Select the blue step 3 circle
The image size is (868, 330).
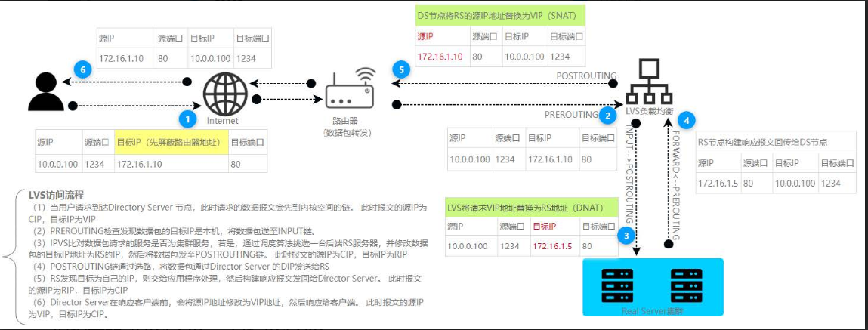tap(624, 236)
